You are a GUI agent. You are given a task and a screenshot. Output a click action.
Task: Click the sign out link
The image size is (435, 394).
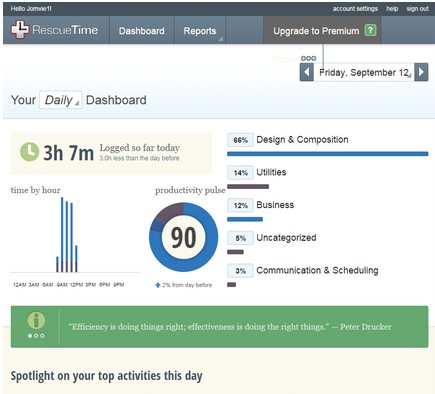coord(417,9)
